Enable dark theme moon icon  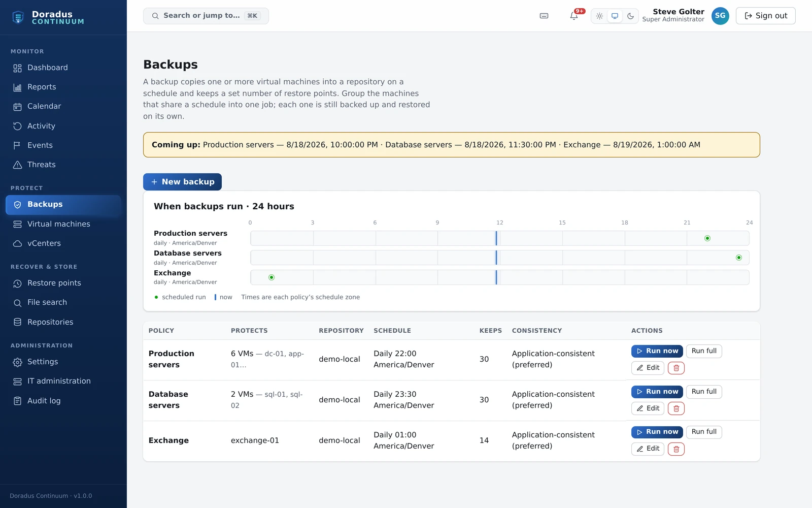tap(630, 16)
